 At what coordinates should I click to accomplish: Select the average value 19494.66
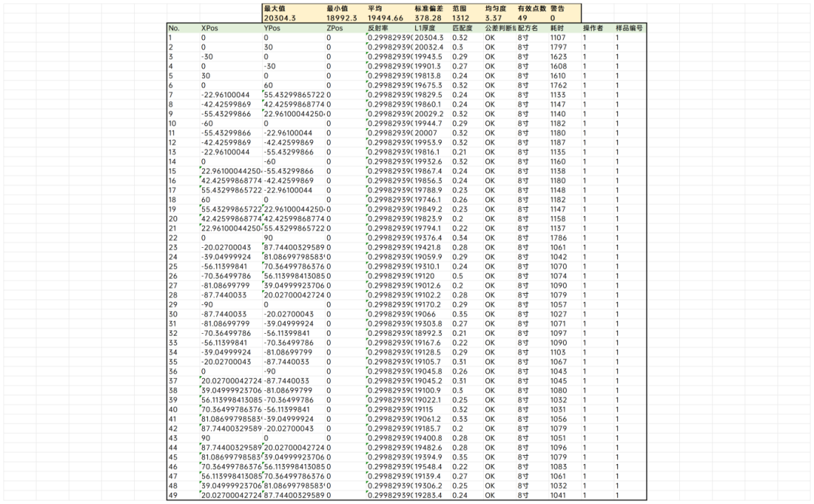390,17
